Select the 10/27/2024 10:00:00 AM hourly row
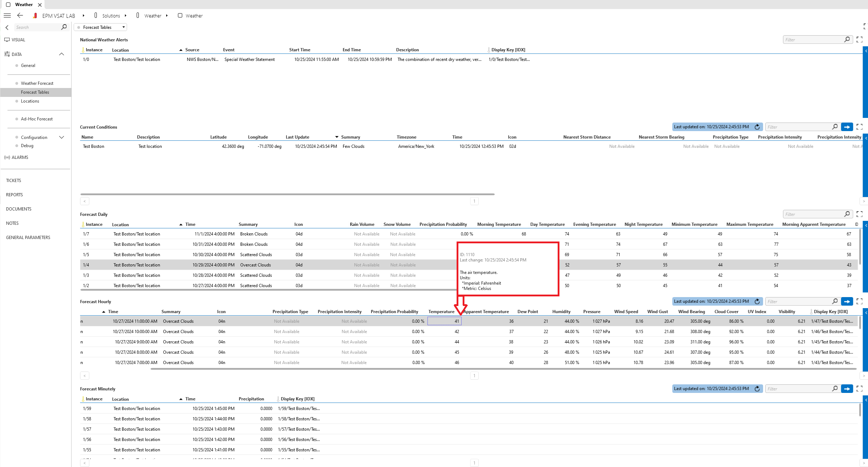868x467 pixels. click(469, 332)
